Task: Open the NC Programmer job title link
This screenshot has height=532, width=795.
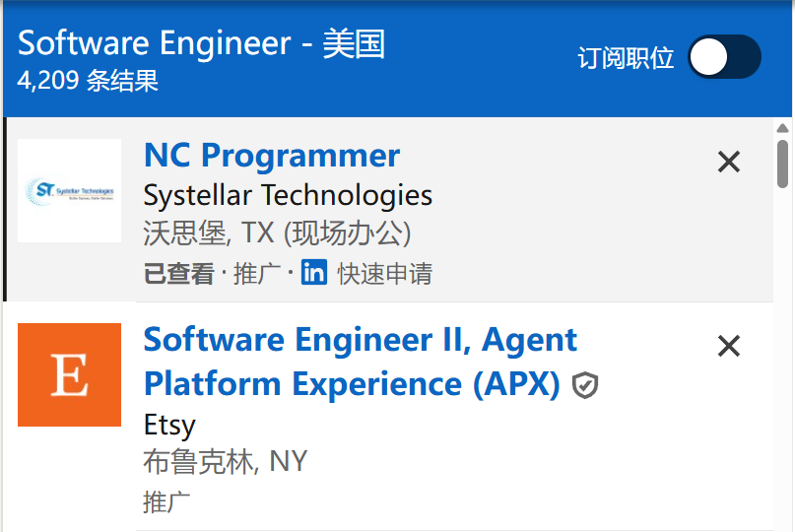Action: point(272,156)
